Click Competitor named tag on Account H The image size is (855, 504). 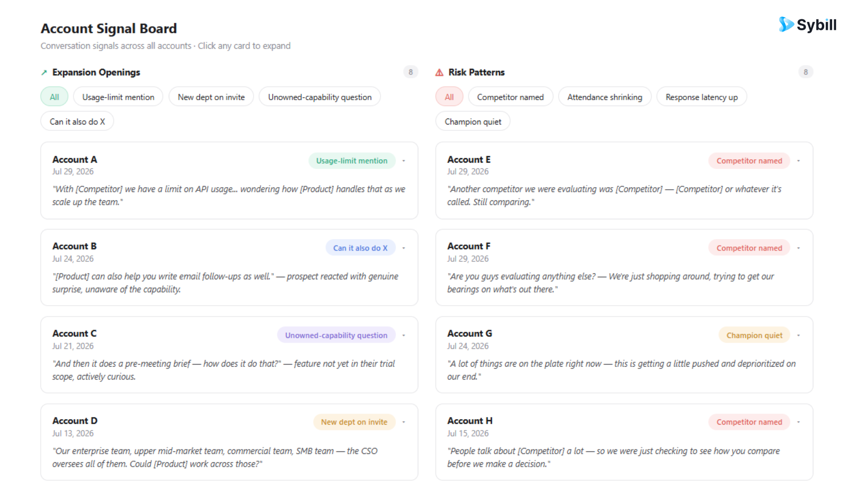[x=749, y=422]
